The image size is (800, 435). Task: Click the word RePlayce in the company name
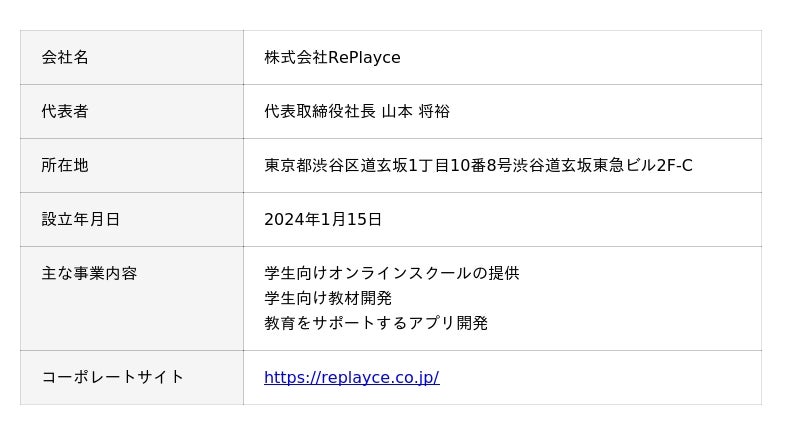(364, 57)
